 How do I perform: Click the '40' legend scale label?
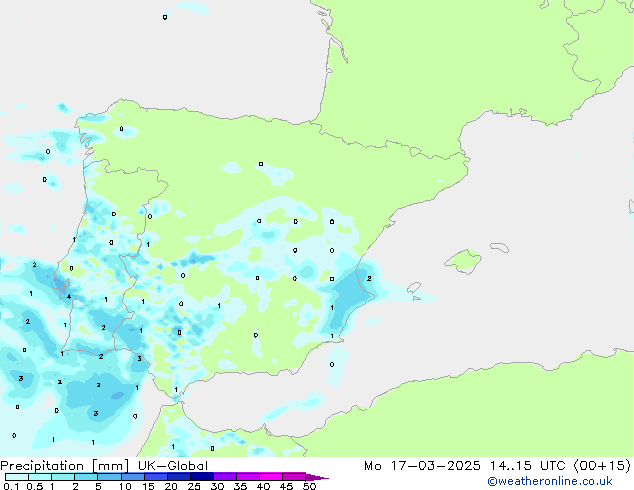(263, 486)
